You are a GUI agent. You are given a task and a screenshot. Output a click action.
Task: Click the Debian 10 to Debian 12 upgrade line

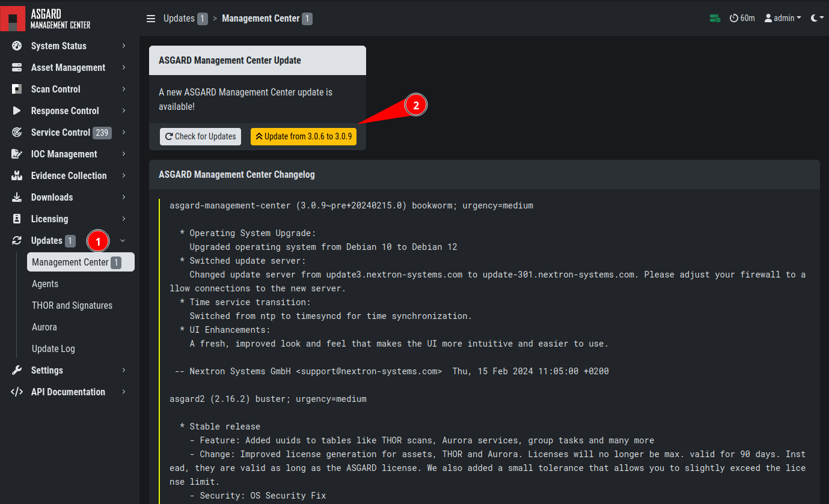(323, 247)
